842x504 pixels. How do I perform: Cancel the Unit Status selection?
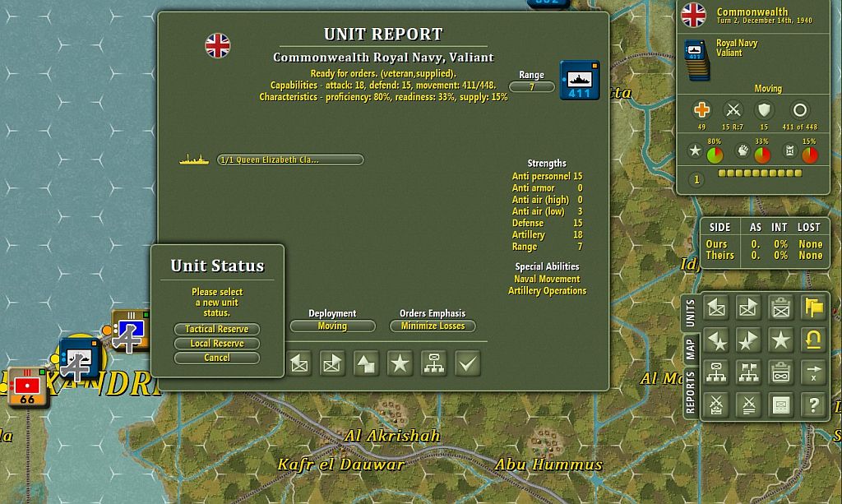click(x=216, y=358)
